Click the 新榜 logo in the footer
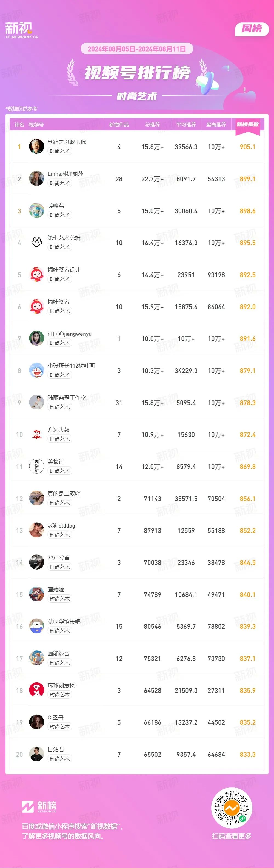 [x=39, y=806]
